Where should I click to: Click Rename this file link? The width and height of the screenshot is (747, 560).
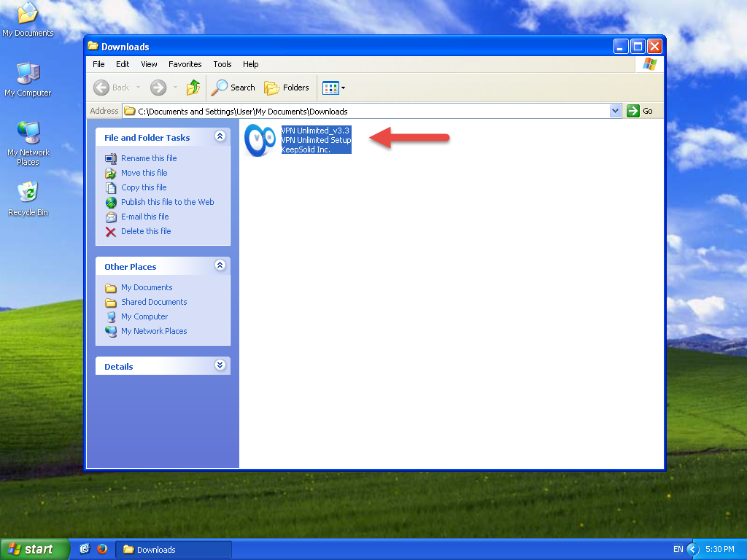coord(149,158)
